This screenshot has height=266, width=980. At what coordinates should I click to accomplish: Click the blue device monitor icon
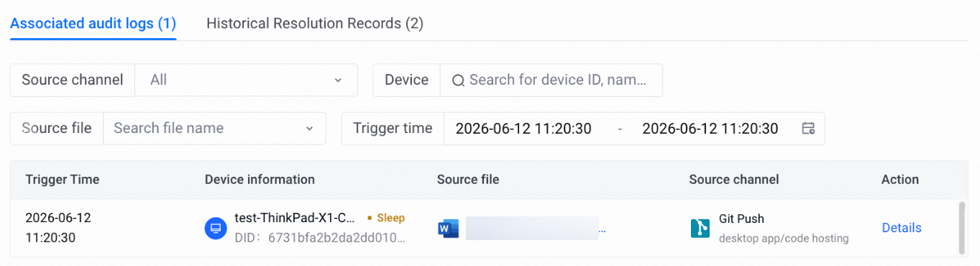tap(216, 229)
